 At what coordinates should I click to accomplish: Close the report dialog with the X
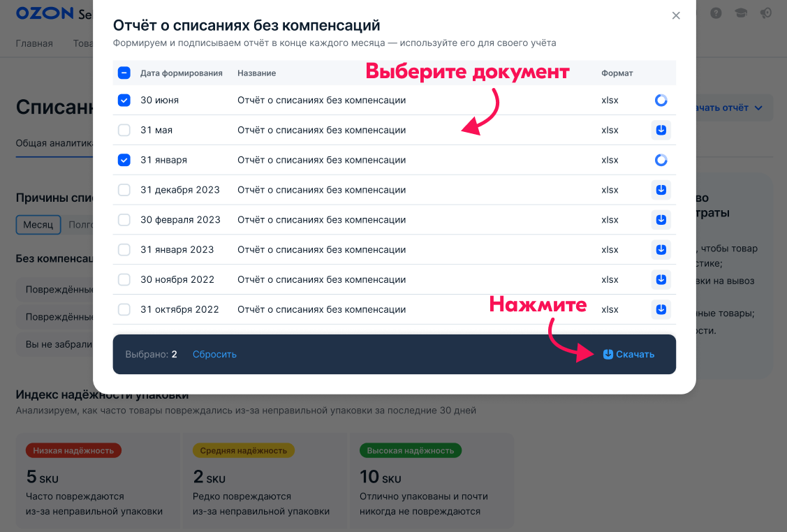tap(676, 15)
